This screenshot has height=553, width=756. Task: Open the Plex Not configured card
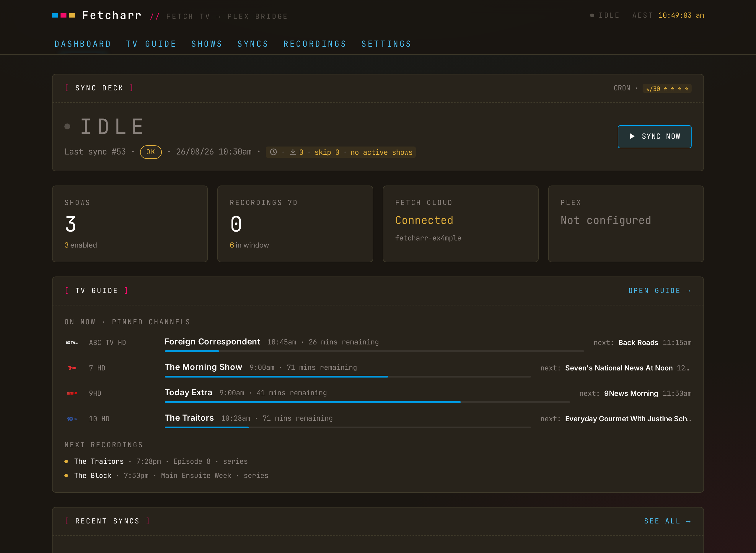click(x=626, y=224)
